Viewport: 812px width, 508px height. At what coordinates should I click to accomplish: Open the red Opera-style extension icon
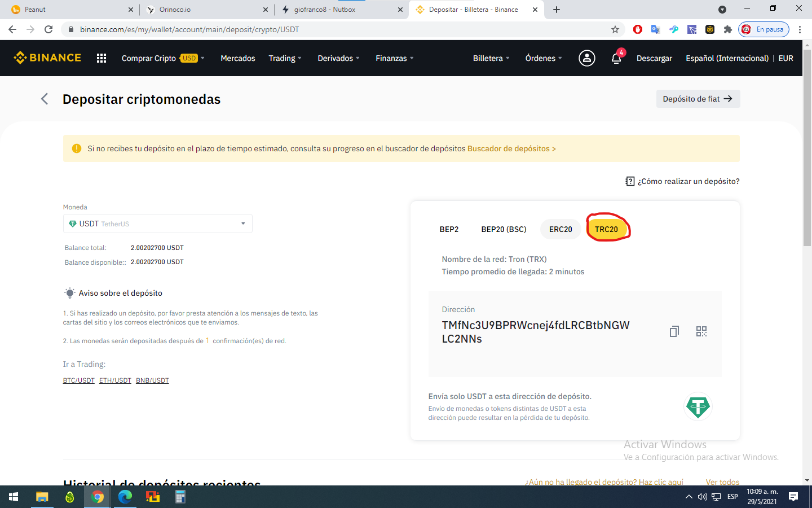tap(638, 29)
